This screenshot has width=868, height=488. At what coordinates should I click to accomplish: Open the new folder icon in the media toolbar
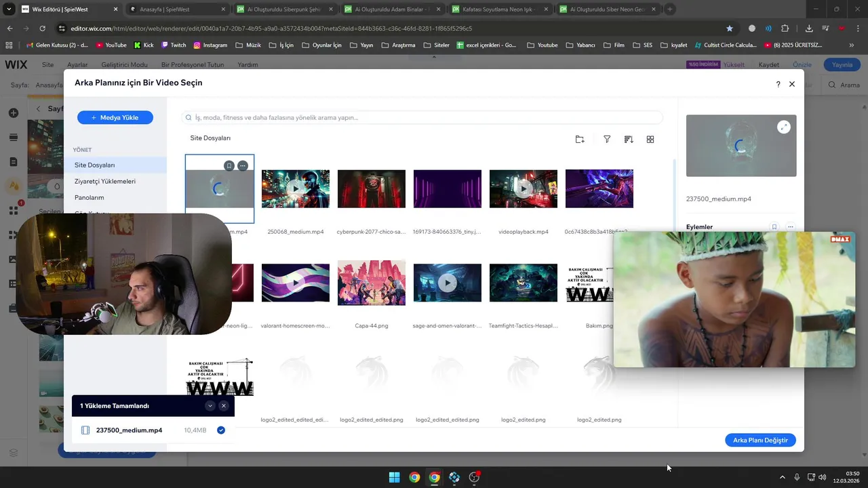click(580, 139)
